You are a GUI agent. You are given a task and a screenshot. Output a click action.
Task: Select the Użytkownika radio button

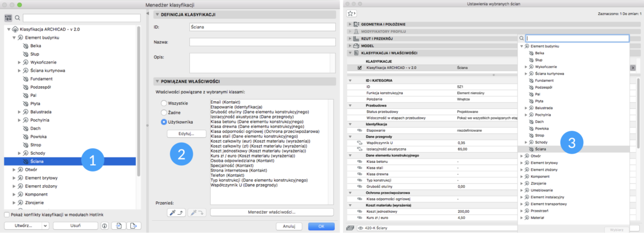(x=164, y=122)
